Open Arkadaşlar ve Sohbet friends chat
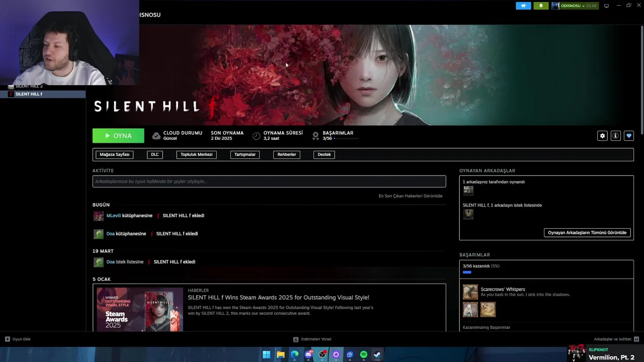 point(616,339)
